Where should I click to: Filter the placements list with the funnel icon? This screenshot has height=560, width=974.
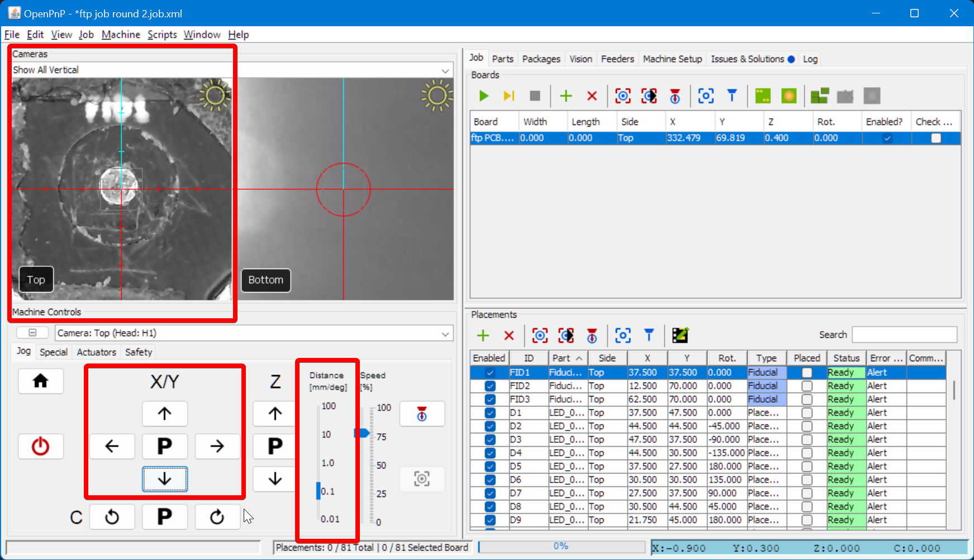[x=649, y=336]
